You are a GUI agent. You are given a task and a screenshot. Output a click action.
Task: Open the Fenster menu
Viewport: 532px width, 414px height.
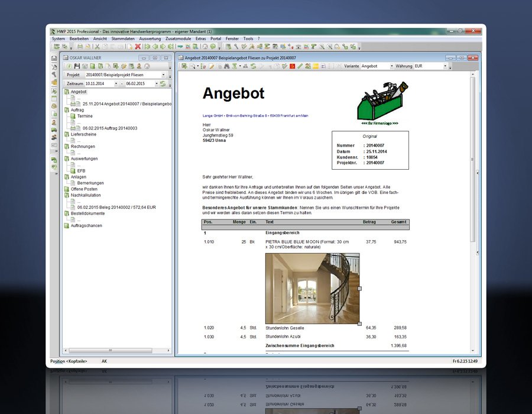232,38
